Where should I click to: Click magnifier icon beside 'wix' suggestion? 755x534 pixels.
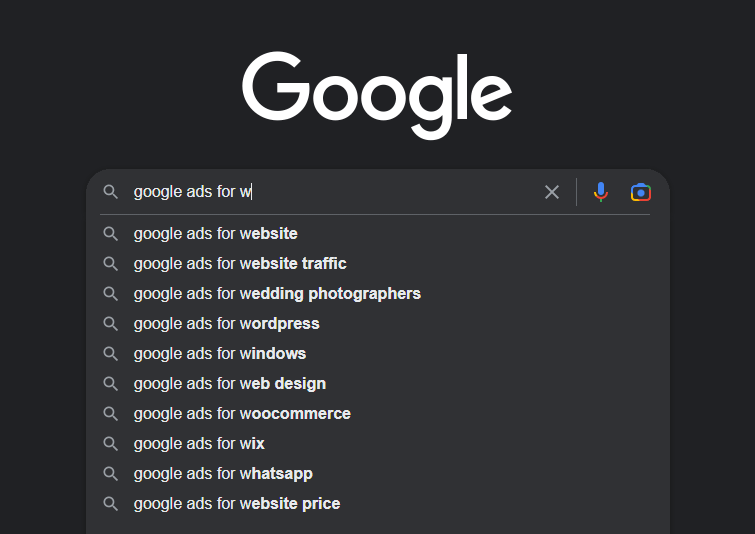coord(111,444)
